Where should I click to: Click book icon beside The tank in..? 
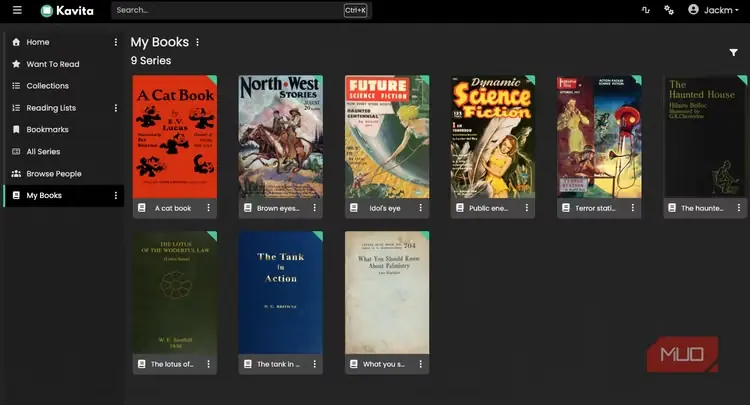[x=248, y=364]
